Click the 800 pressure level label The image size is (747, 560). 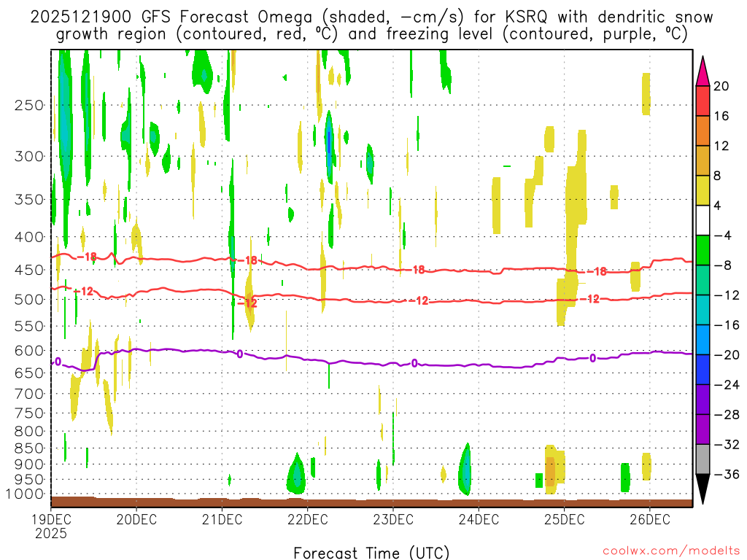29,432
